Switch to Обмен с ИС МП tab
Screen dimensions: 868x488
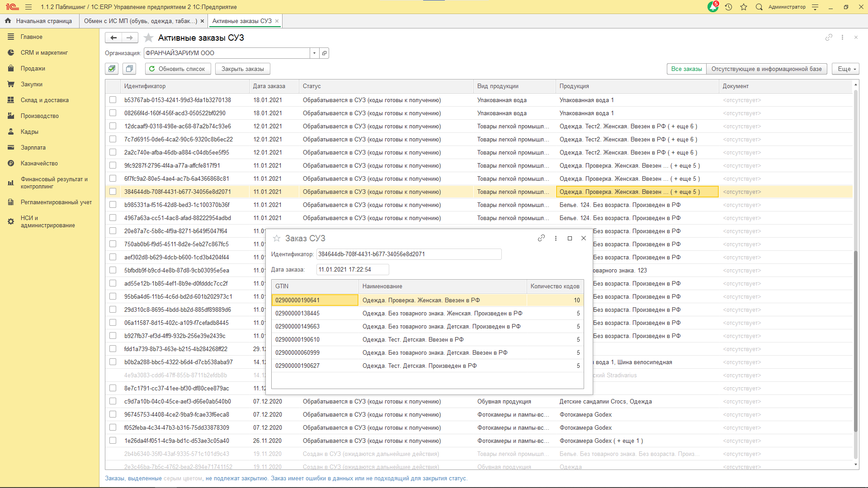pos(140,21)
